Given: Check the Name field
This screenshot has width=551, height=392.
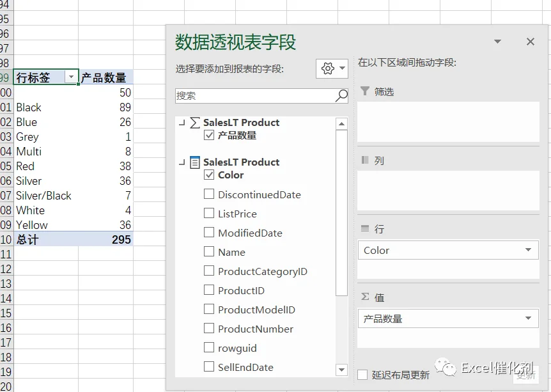Looking at the screenshot, I should (209, 251).
